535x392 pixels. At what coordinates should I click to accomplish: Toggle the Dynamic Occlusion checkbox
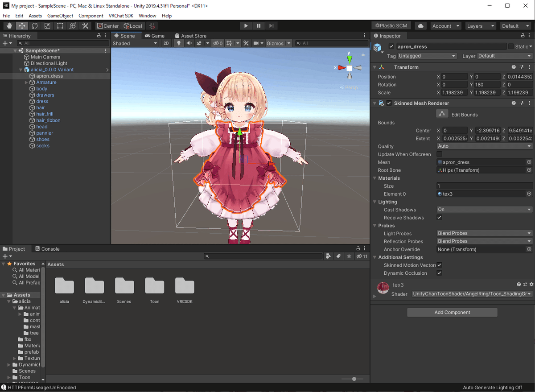pos(440,273)
